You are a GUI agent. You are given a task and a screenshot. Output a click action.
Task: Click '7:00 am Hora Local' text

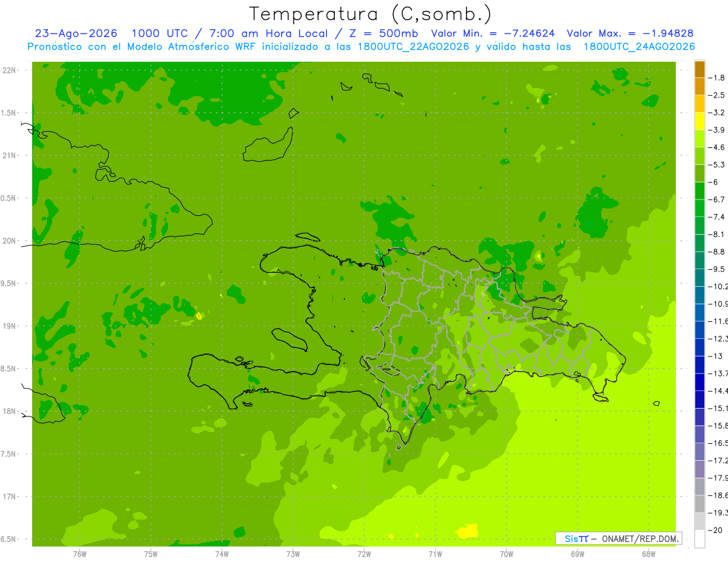pyautogui.click(x=268, y=34)
